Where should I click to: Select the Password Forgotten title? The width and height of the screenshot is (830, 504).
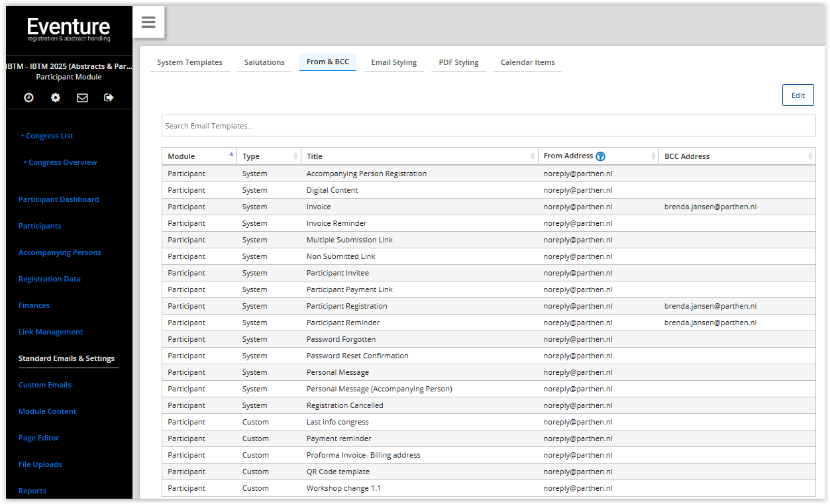click(x=341, y=339)
